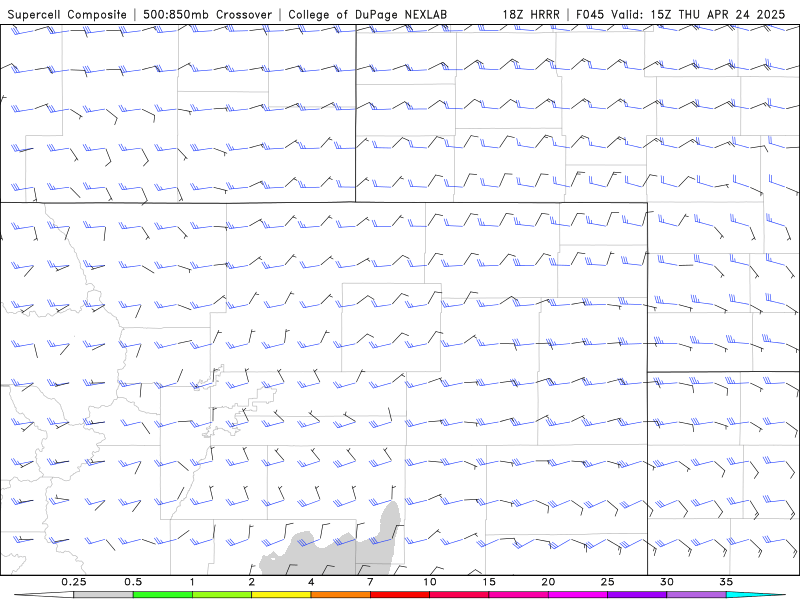The width and height of the screenshot is (800, 600).
Task: Click the green 0.5–1 legend segment
Action: (163, 595)
